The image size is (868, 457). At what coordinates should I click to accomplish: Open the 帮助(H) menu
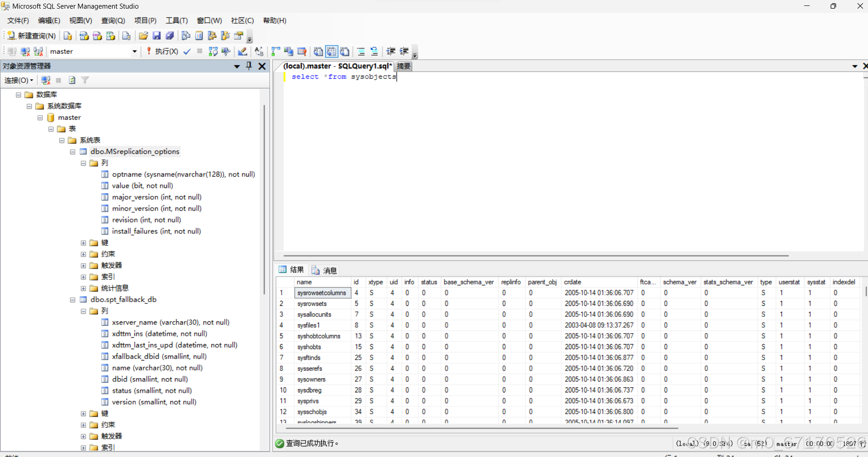[x=275, y=20]
